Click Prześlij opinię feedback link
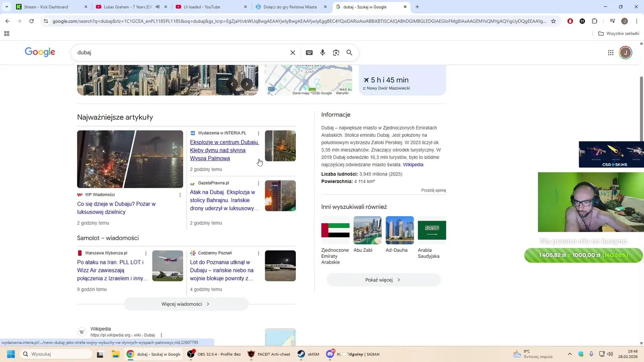This screenshot has height=362, width=644. pyautogui.click(x=434, y=191)
